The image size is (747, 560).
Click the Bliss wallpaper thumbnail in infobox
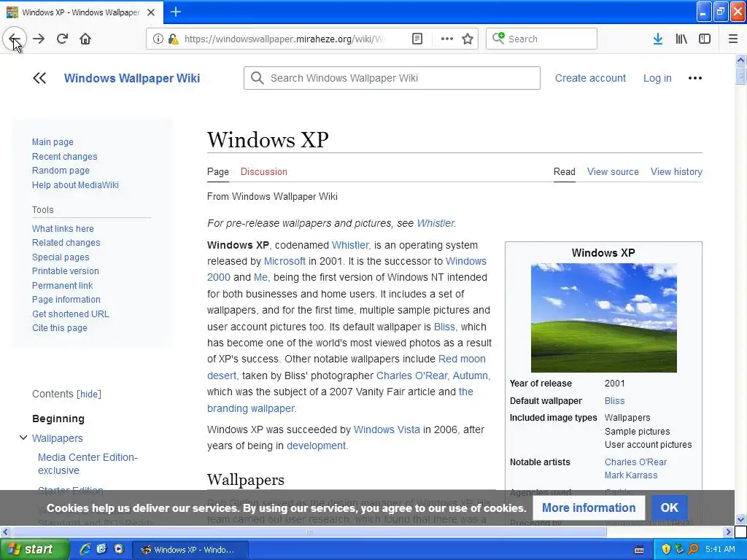pos(603,318)
